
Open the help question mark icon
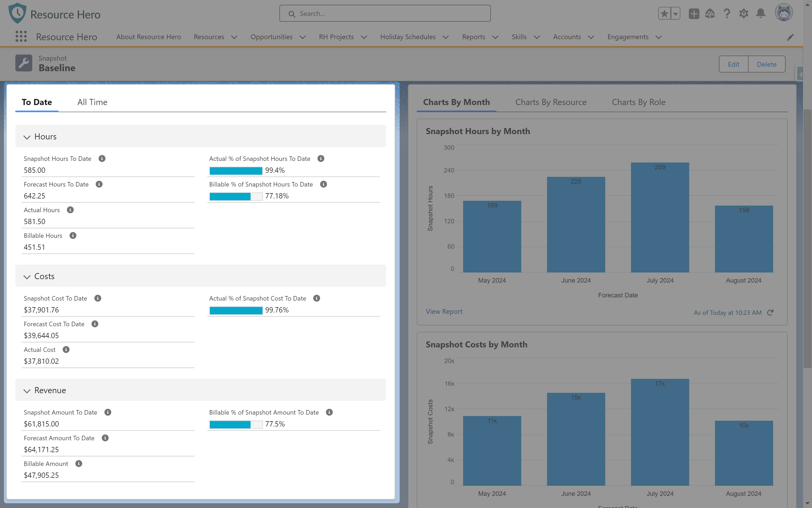727,13
